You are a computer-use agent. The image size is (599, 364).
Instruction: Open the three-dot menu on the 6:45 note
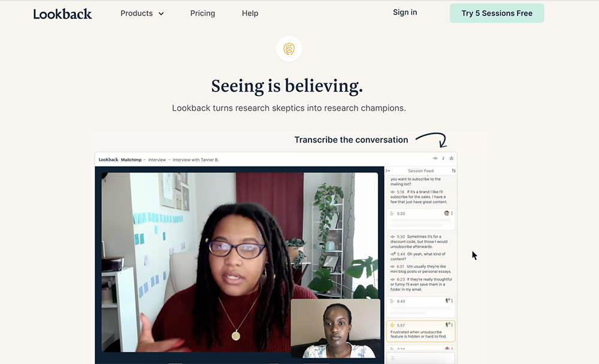[x=452, y=301]
